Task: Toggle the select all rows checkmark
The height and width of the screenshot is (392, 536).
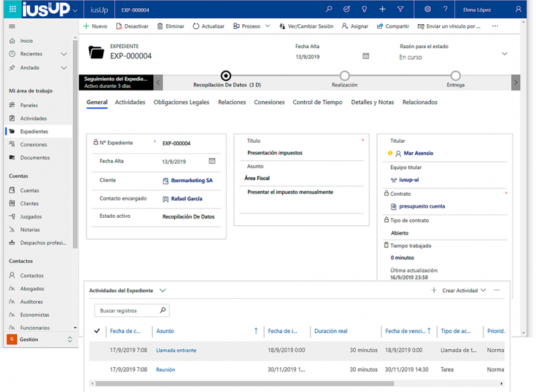Action: click(97, 331)
